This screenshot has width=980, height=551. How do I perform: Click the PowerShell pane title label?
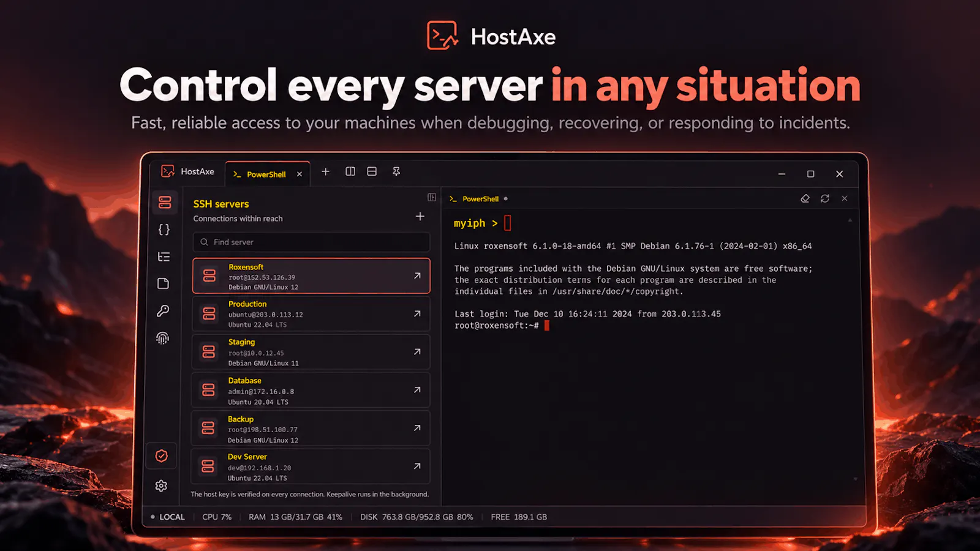pos(481,199)
